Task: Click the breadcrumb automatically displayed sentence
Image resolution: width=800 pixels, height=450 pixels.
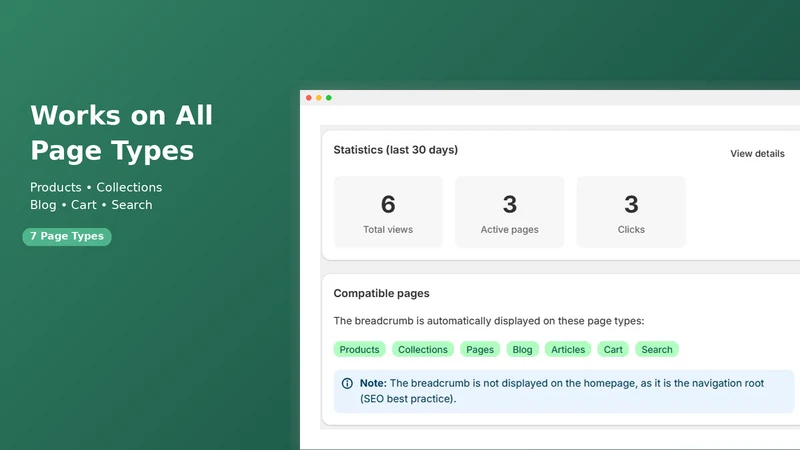Action: point(489,321)
